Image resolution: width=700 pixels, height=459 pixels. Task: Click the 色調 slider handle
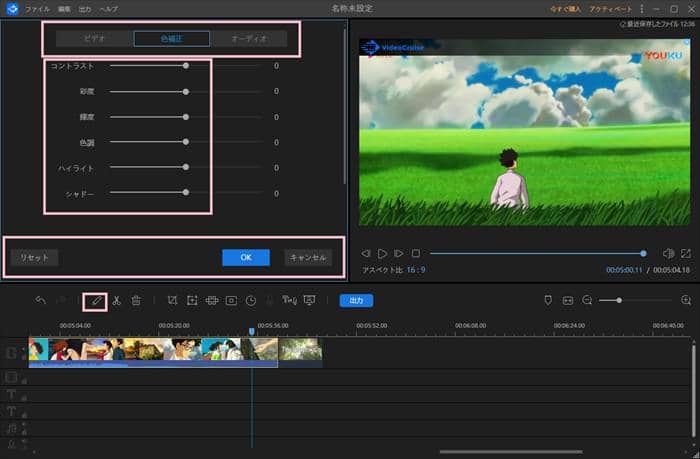pyautogui.click(x=186, y=142)
